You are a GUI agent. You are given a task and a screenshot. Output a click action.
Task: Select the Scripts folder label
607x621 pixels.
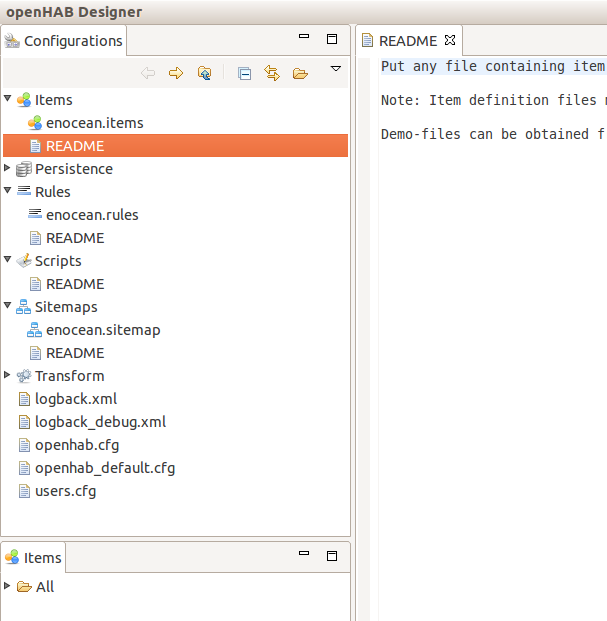click(58, 261)
